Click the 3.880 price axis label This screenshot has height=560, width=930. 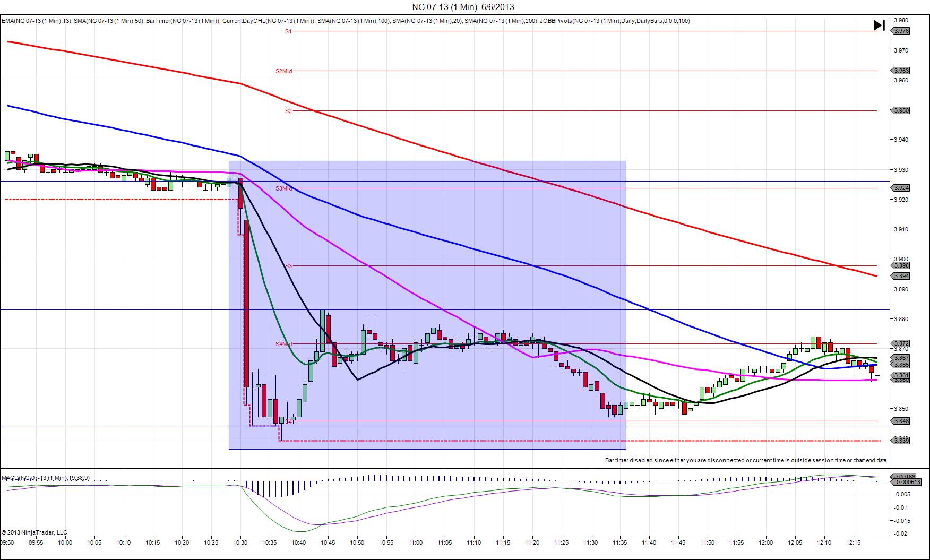[901, 320]
